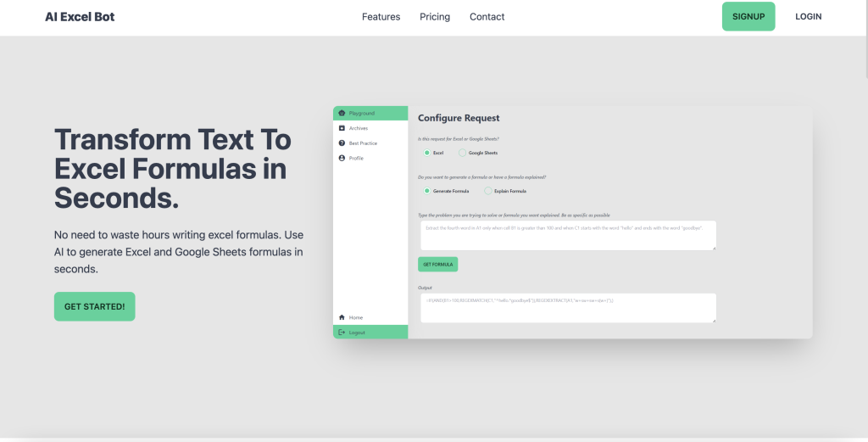
Task: Click the Logout arrow icon
Action: pos(342,333)
